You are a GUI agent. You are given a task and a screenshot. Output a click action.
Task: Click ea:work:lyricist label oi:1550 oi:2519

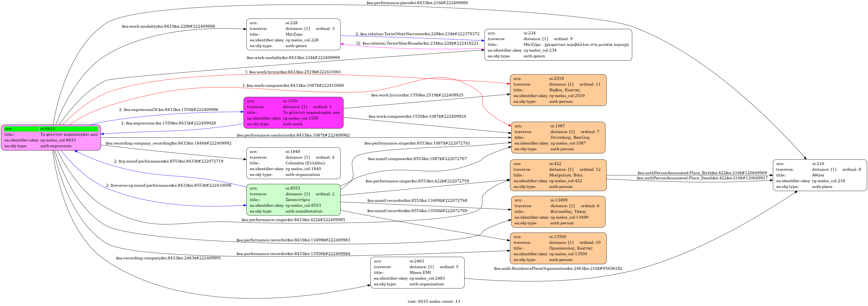[417, 95]
